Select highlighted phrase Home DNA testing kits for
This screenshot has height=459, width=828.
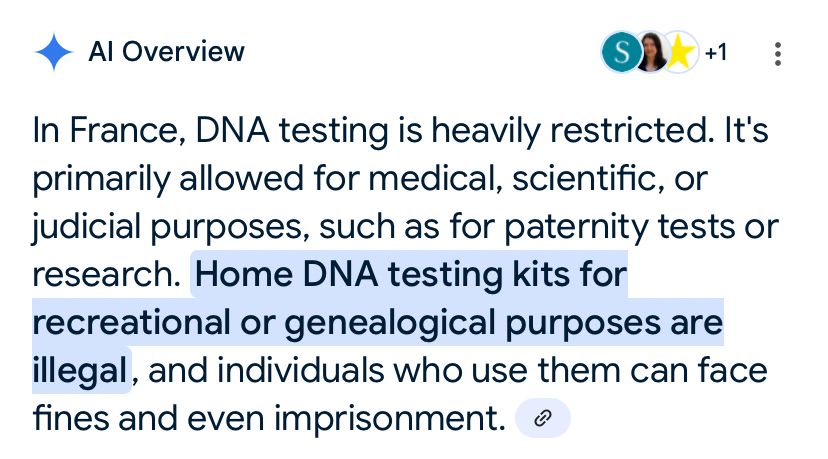coord(411,274)
